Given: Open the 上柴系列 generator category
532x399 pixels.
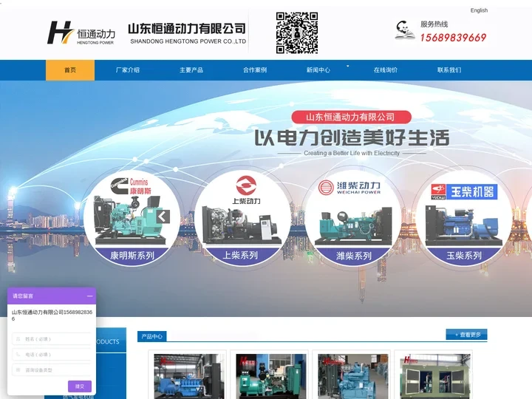Looking at the screenshot, I should tap(240, 255).
